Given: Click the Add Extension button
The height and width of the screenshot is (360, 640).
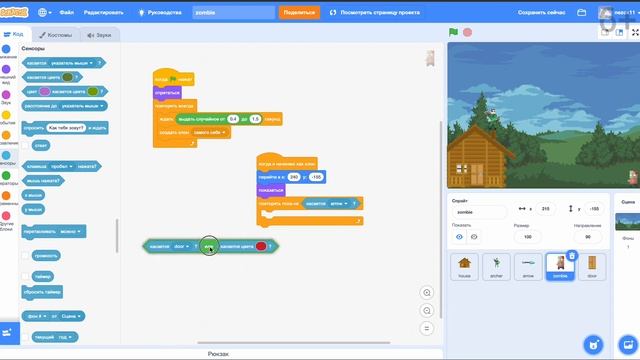Looking at the screenshot, I should (7, 333).
